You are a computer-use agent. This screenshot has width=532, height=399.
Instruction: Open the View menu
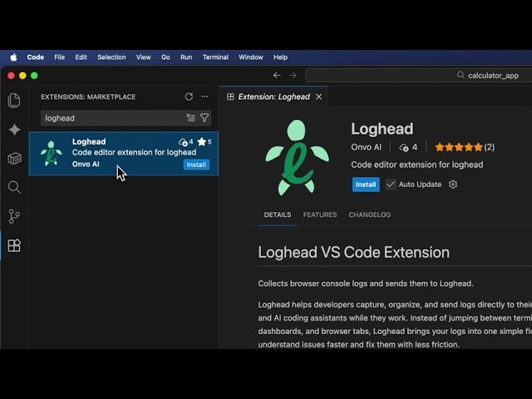(x=144, y=57)
